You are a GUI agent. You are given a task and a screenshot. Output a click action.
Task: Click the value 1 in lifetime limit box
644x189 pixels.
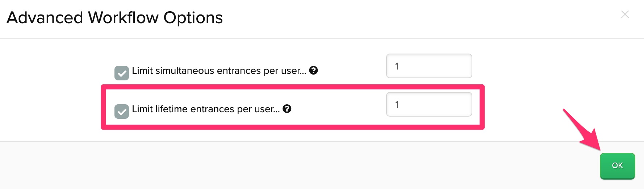tap(397, 105)
